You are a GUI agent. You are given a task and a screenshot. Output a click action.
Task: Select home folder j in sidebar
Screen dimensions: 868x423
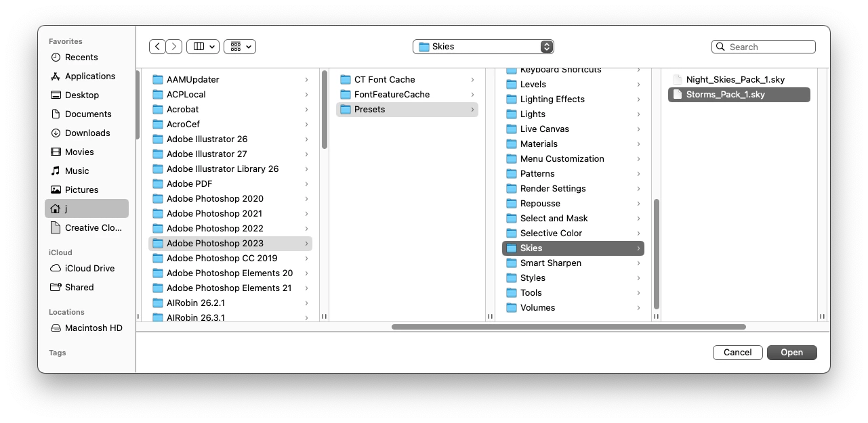pyautogui.click(x=87, y=208)
